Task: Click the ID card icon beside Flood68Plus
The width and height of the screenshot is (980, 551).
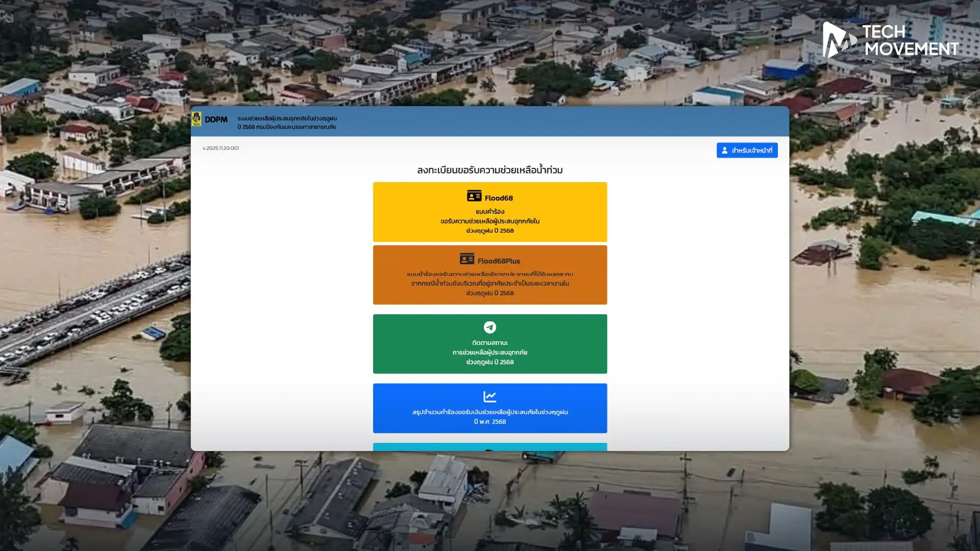Action: click(467, 259)
